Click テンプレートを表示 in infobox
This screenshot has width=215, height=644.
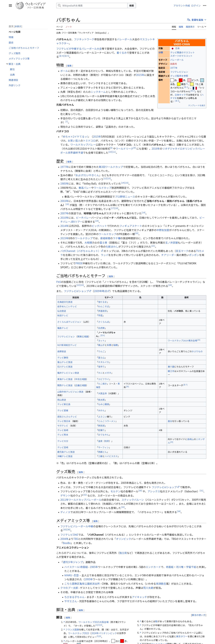[196, 105]
